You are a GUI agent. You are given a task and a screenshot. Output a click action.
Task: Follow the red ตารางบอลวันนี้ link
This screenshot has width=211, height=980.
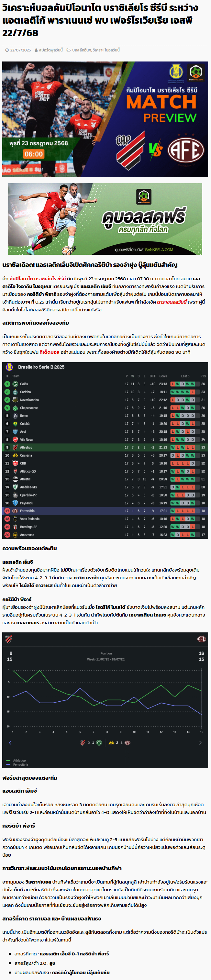pos(172,302)
